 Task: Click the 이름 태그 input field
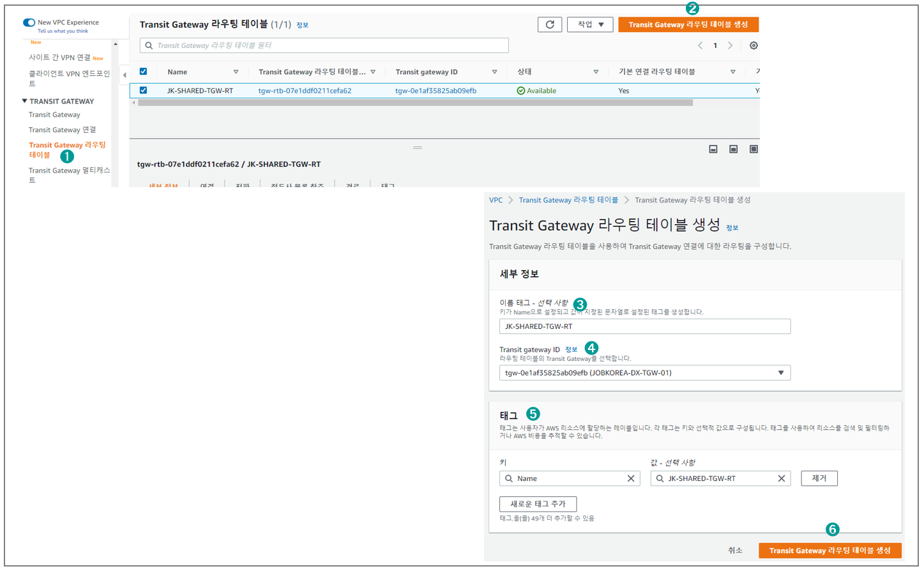(644, 326)
